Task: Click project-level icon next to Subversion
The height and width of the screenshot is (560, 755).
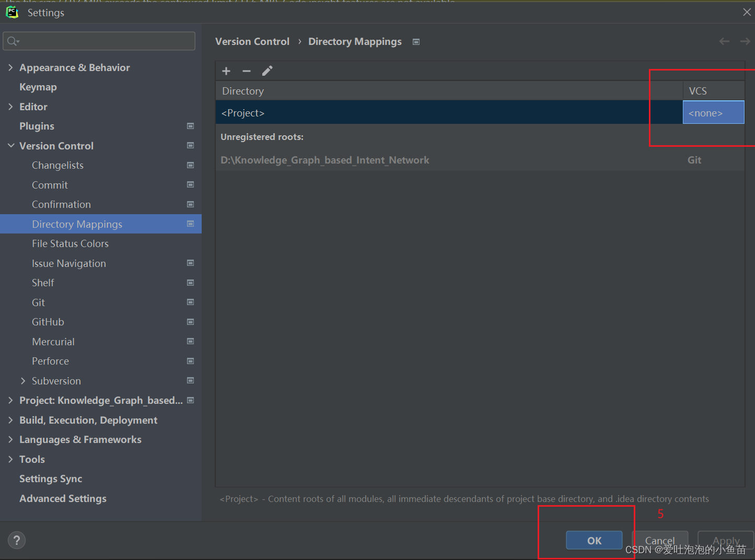Action: [191, 381]
